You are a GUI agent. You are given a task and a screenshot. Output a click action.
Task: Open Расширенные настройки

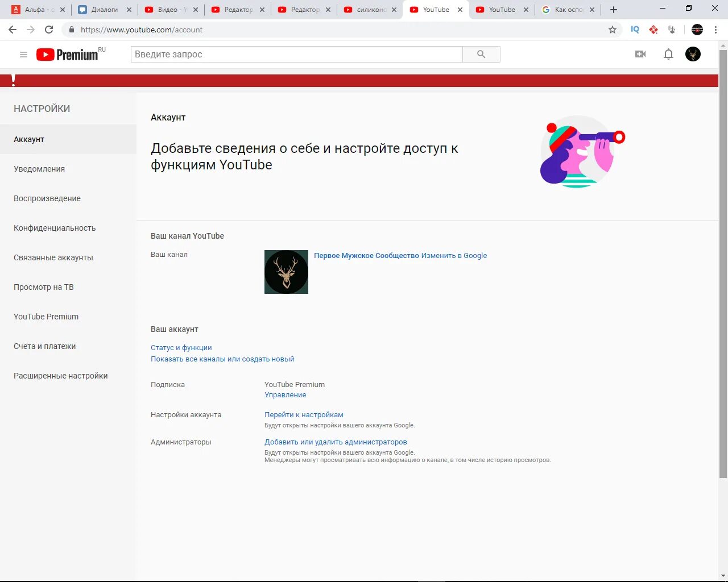pos(68,376)
